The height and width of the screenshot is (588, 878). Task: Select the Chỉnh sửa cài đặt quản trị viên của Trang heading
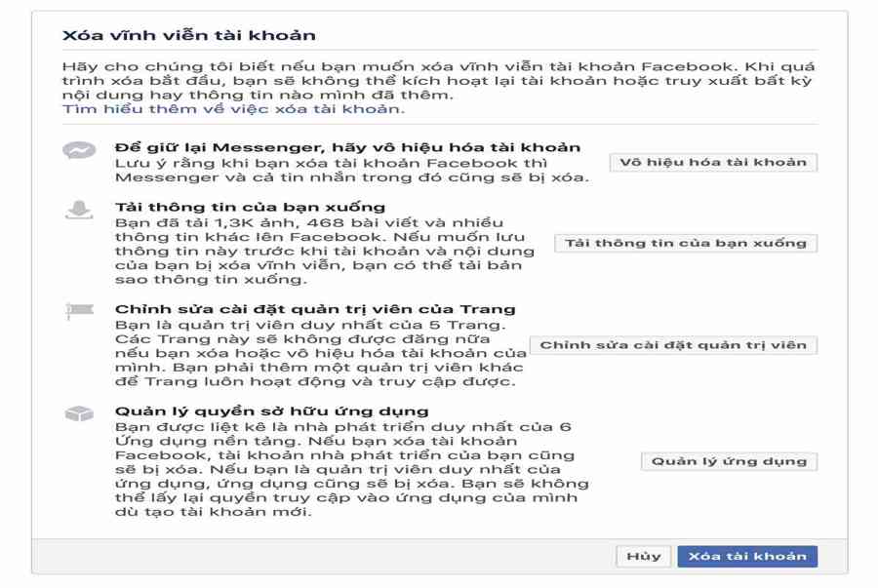[x=315, y=309]
